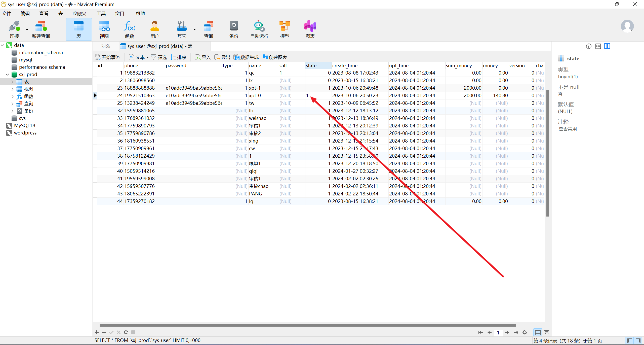Click the 函数 function toolbar icon
The image size is (644, 345).
(x=129, y=29)
